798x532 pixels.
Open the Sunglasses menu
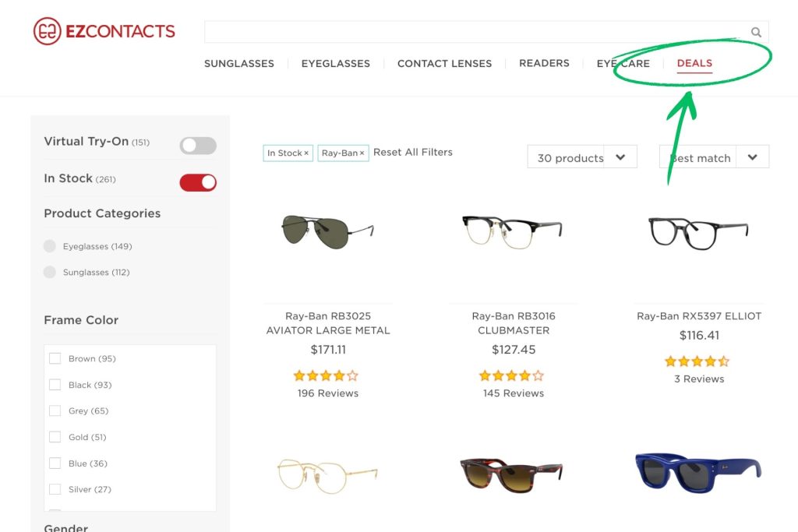239,64
